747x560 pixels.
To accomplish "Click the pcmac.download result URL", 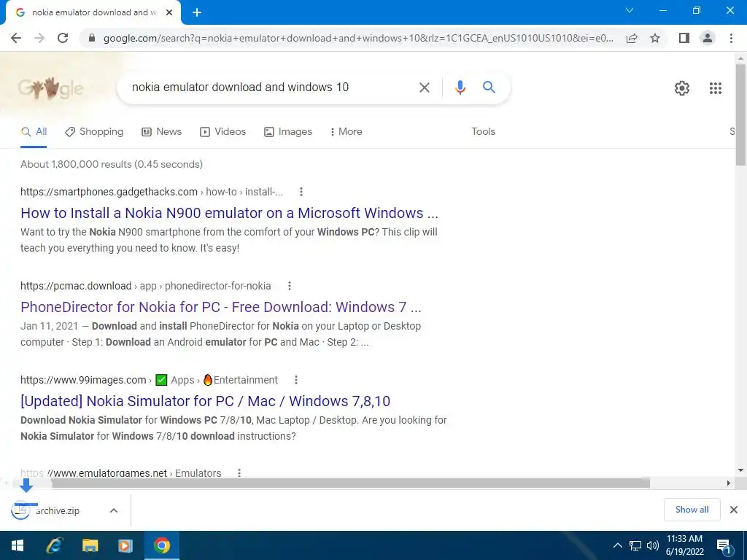I will click(146, 286).
